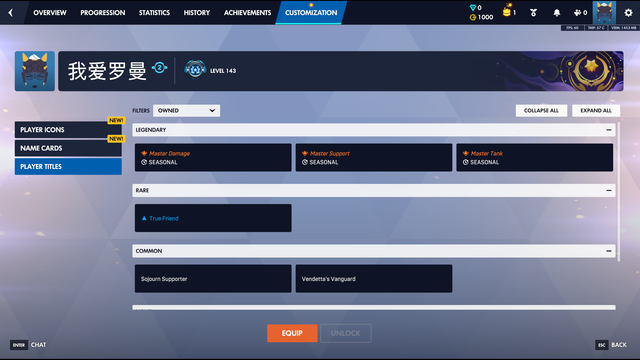
Task: Select the Sojourn Supporter title
Action: pos(213,278)
